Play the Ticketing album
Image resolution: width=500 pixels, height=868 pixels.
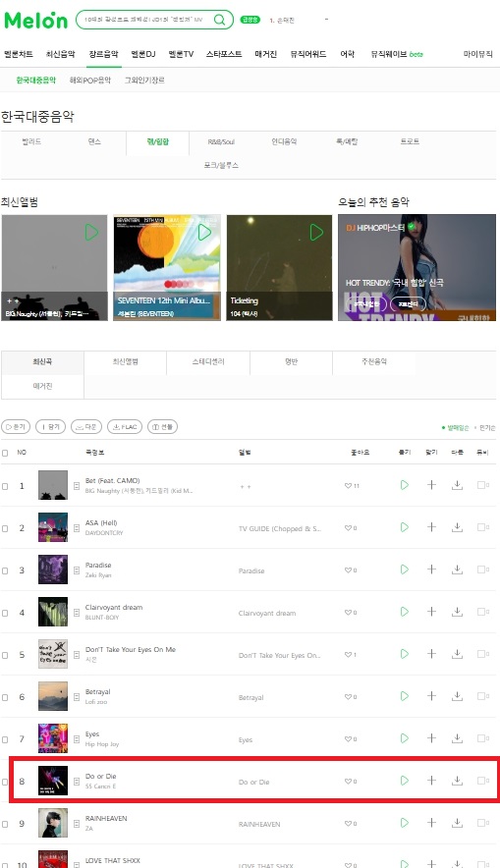pyautogui.click(x=316, y=232)
